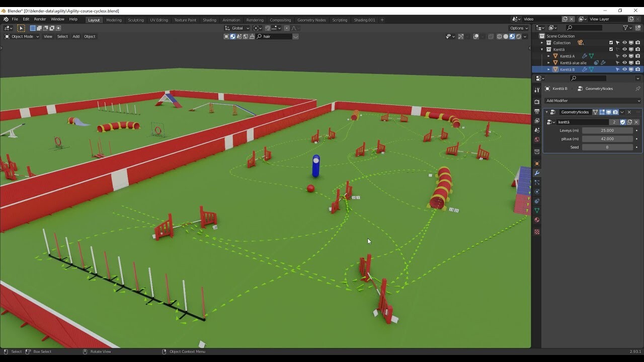The image size is (644, 362).
Task: Select the Modifier Properties wrench icon
Action: point(537,173)
